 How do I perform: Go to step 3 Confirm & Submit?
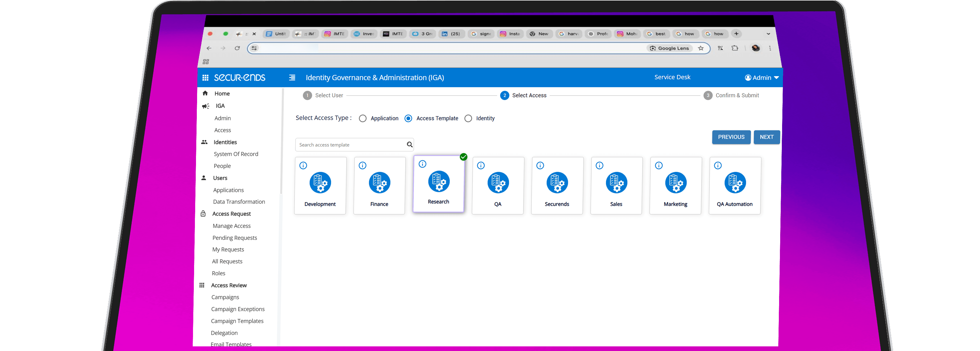pos(731,96)
